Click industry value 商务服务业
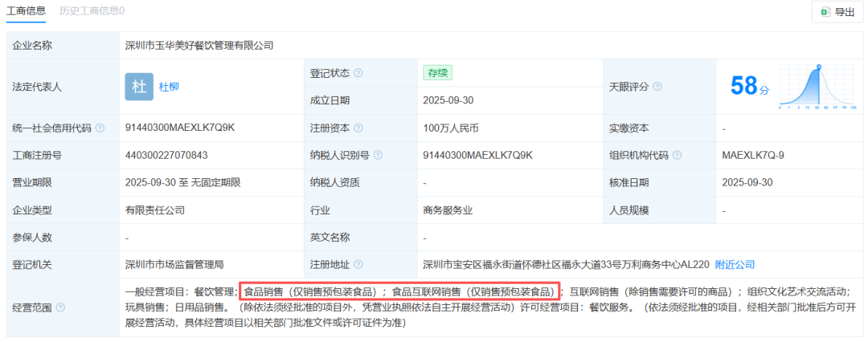Screen dimensions: 868x342 tap(448, 210)
